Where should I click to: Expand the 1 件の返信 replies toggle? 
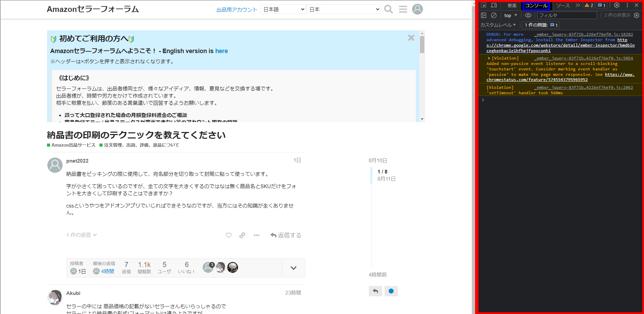tap(82, 235)
